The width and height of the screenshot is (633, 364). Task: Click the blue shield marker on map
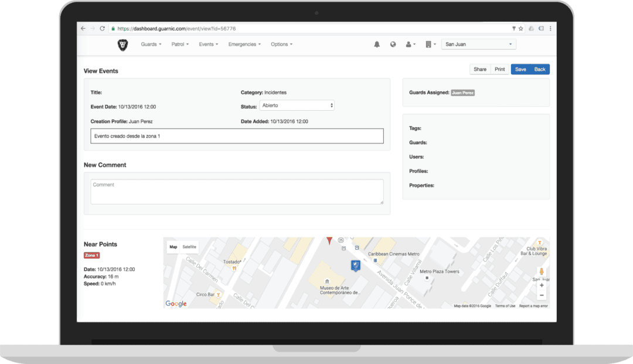point(355,266)
